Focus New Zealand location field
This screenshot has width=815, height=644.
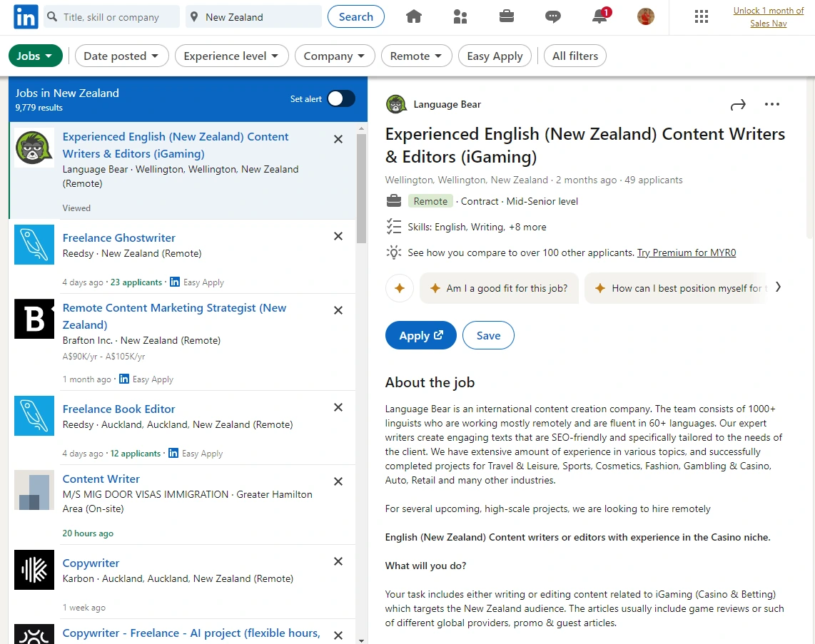click(253, 16)
